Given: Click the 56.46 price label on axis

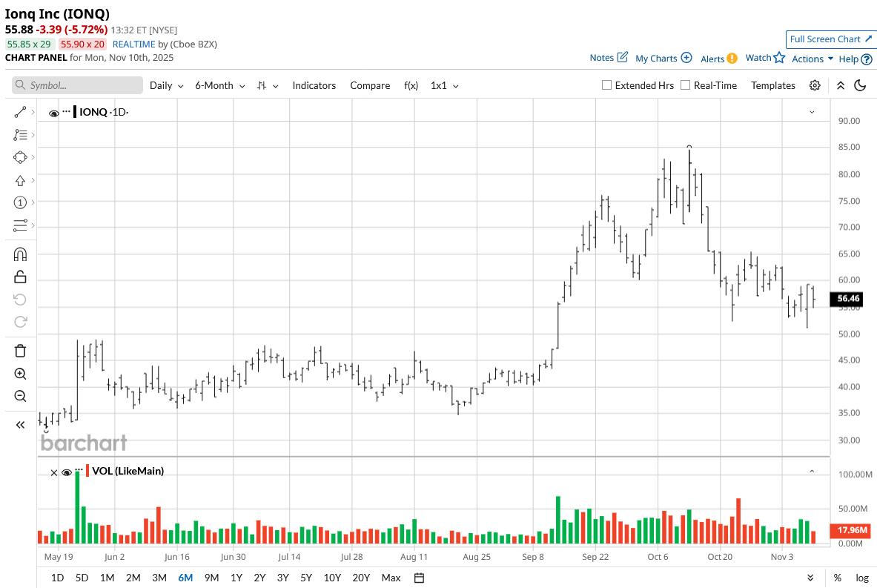Looking at the screenshot, I should (x=847, y=299).
